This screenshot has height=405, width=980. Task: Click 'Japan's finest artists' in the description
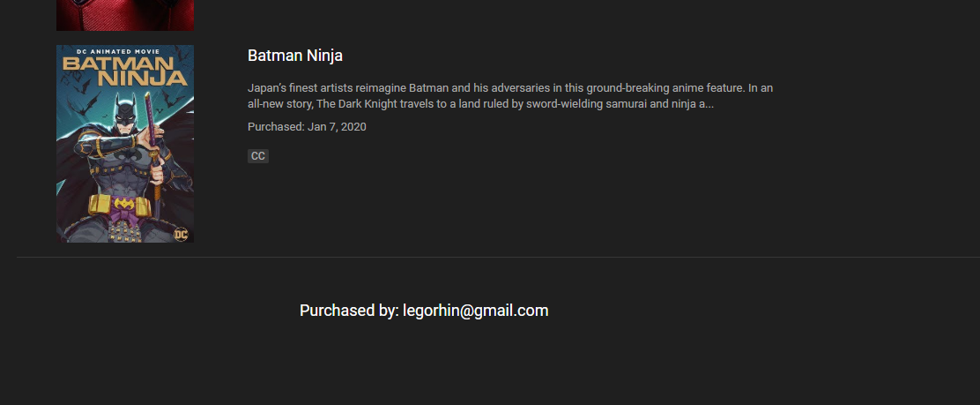(300, 88)
